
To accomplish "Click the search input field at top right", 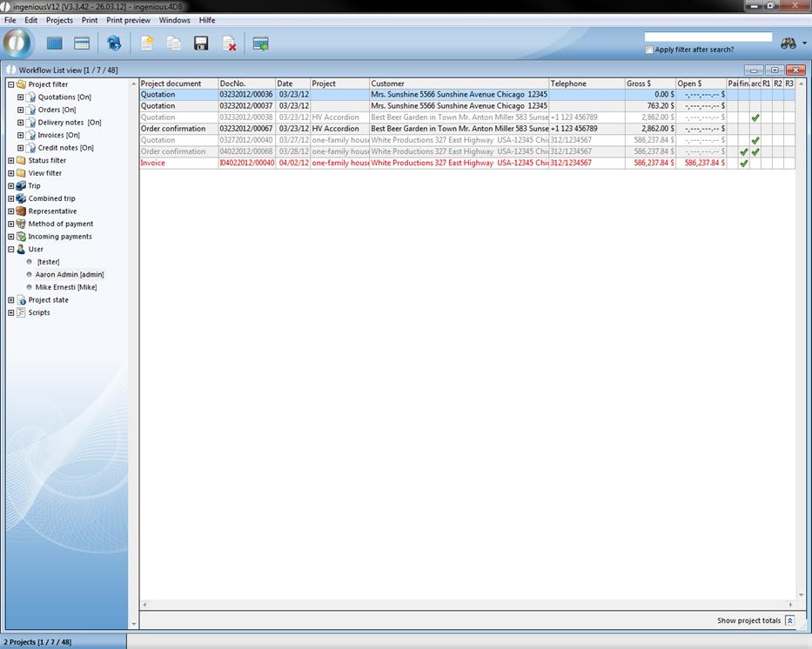I will pyautogui.click(x=708, y=37).
